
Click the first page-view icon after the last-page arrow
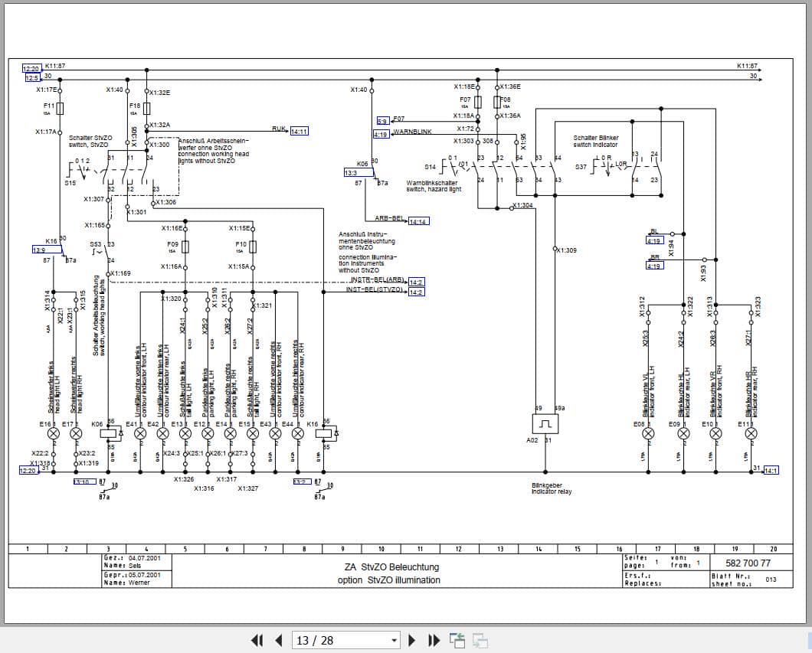457,641
